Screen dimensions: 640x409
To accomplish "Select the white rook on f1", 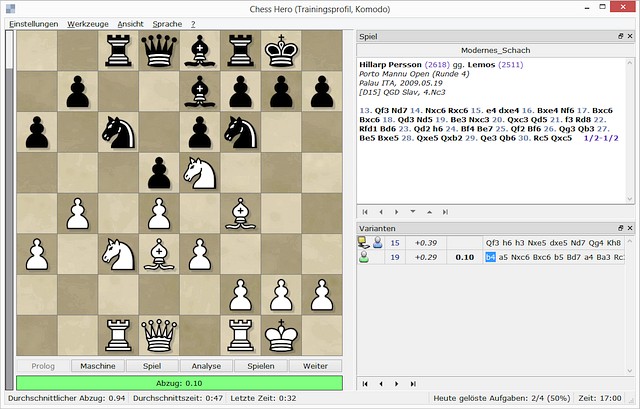I will point(240,336).
